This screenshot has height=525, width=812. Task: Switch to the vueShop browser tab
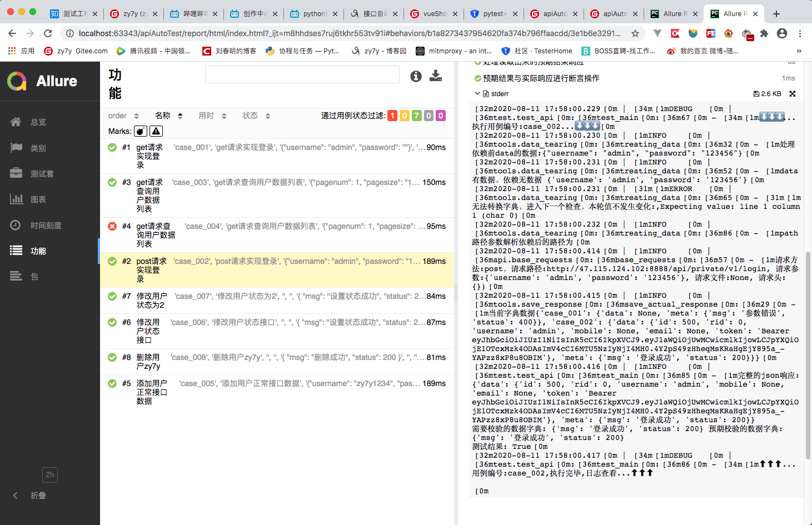pos(434,14)
